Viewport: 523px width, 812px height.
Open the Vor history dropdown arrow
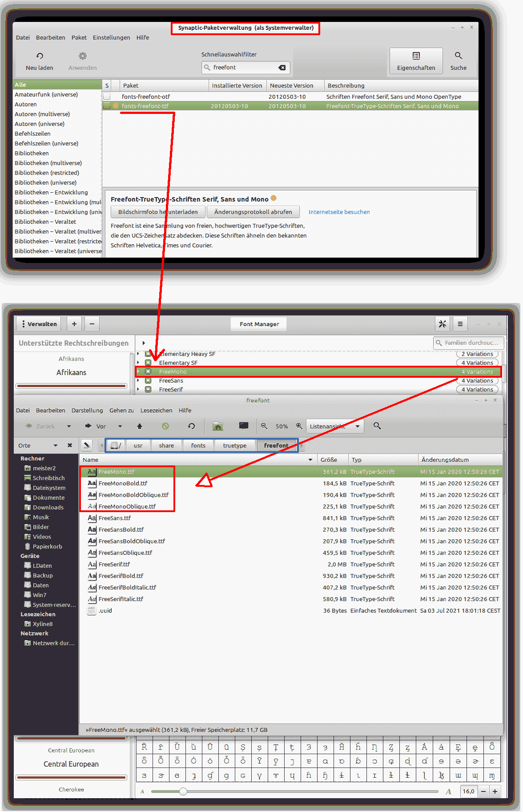(x=120, y=426)
